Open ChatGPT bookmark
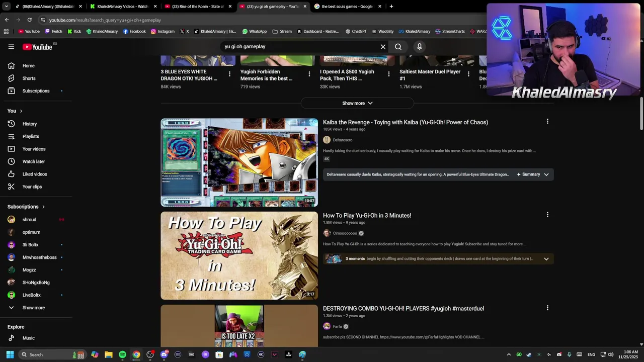 (x=356, y=31)
